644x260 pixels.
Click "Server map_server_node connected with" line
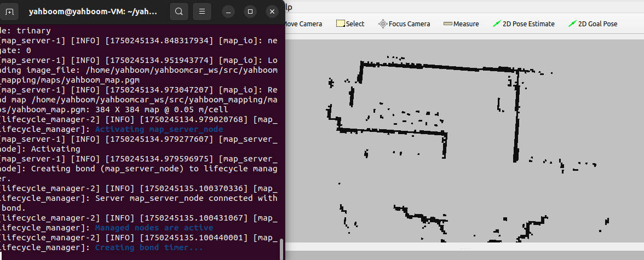[x=186, y=198]
